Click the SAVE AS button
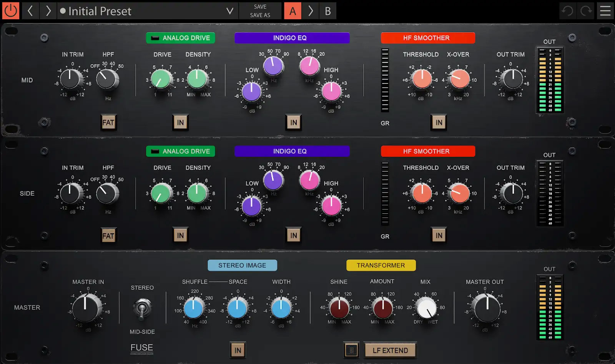Screen dimensions: 615x364 pyautogui.click(x=260, y=15)
